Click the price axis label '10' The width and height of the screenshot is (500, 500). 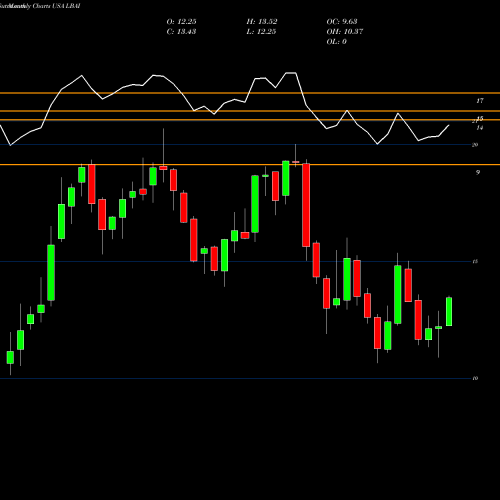tap(475, 378)
